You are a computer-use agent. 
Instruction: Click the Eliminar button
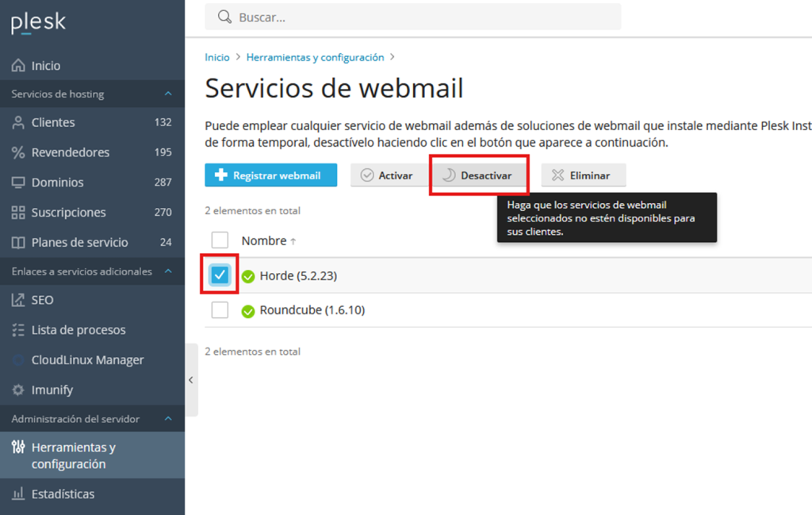[x=584, y=175]
